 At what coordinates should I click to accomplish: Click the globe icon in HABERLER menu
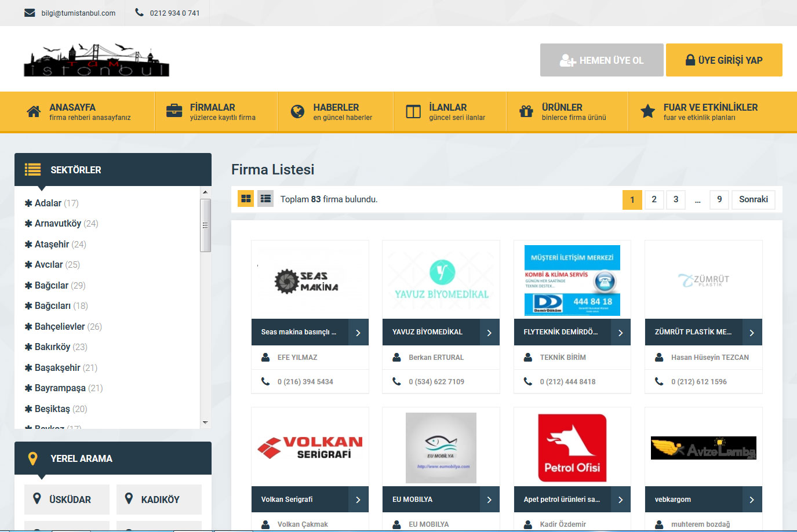297,111
